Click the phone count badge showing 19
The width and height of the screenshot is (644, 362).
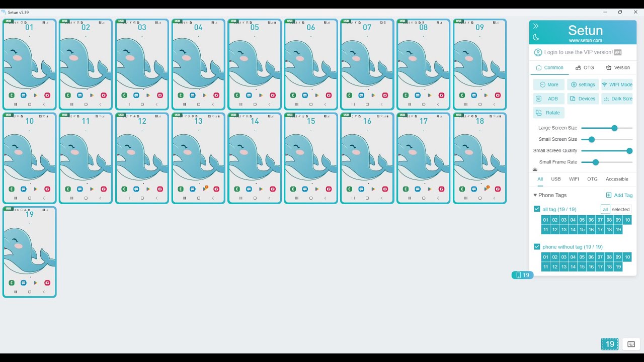click(522, 275)
